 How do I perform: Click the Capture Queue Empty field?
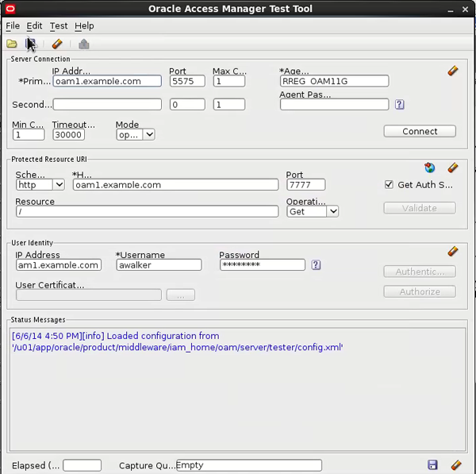point(249,465)
